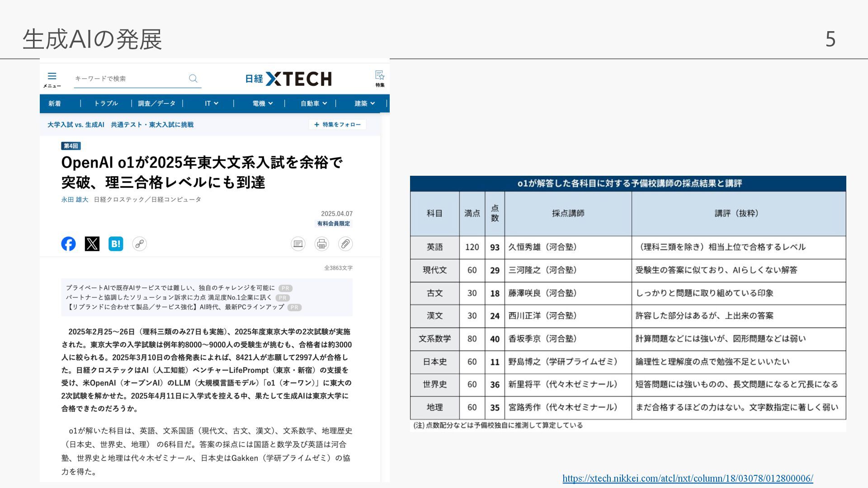868x488 pixels.
Task: Click 特集をフォロー button
Action: tap(337, 125)
